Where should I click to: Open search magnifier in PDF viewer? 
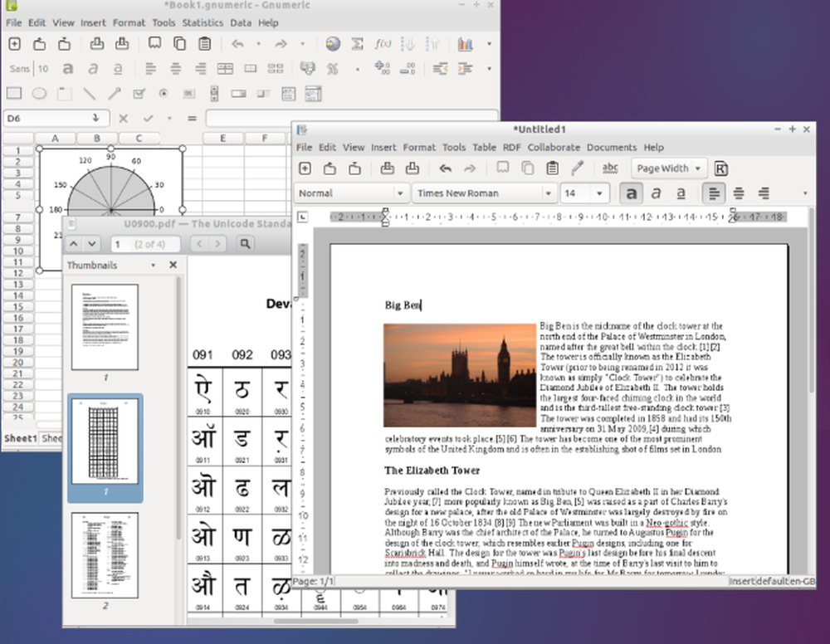(245, 244)
